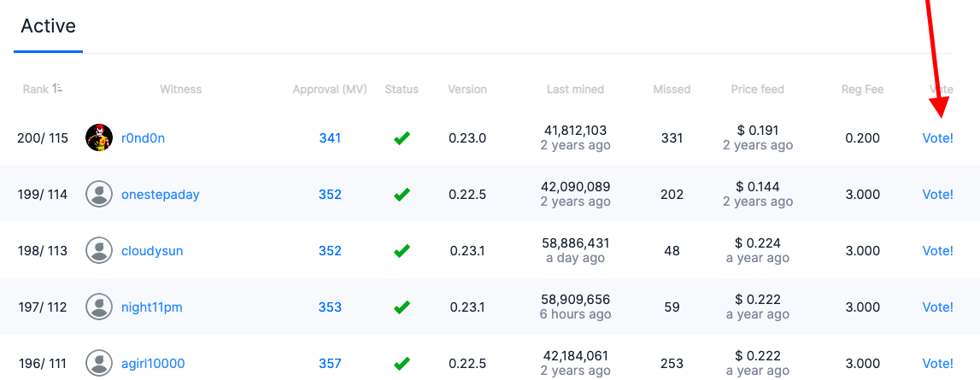This screenshot has height=380, width=980.
Task: Click agirl10000's default avatar icon
Action: click(x=99, y=363)
